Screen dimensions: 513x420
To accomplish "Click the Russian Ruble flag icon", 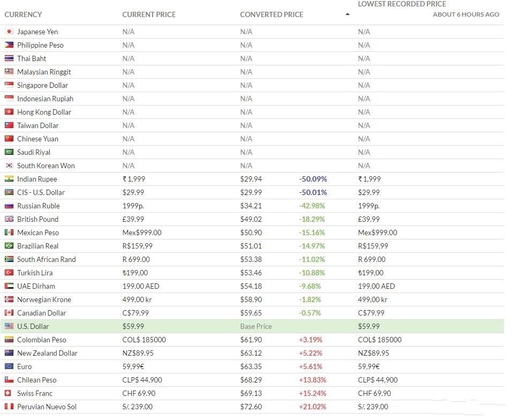I will click(9, 206).
